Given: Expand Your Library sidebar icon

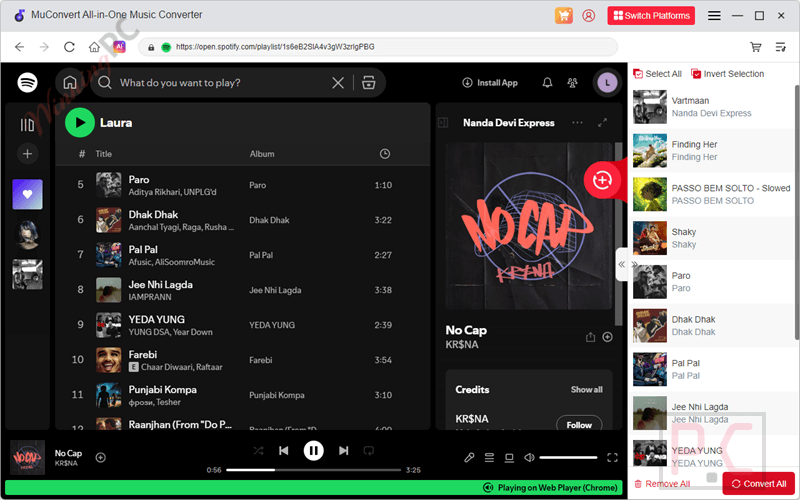Looking at the screenshot, I should (x=27, y=124).
